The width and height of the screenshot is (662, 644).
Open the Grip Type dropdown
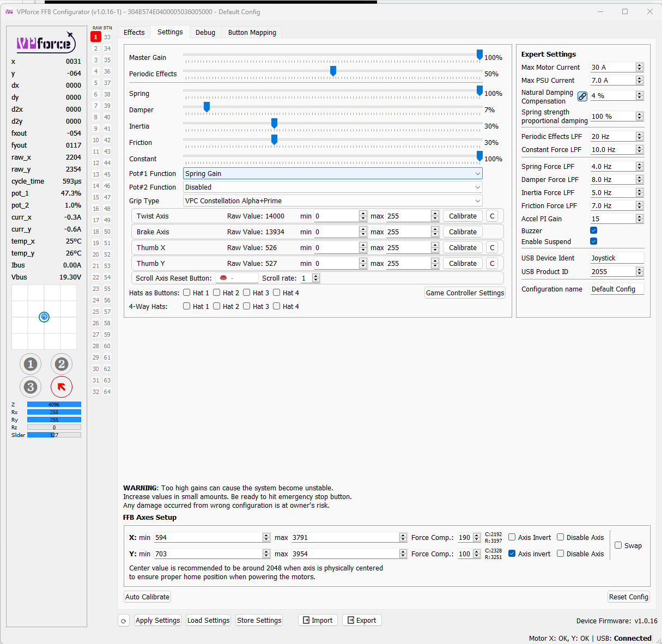click(332, 201)
